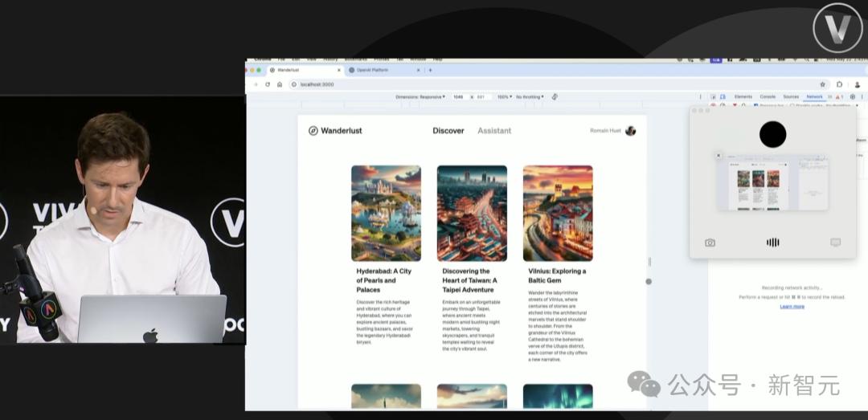Click the bookmark star in address bar

pyautogui.click(x=822, y=84)
